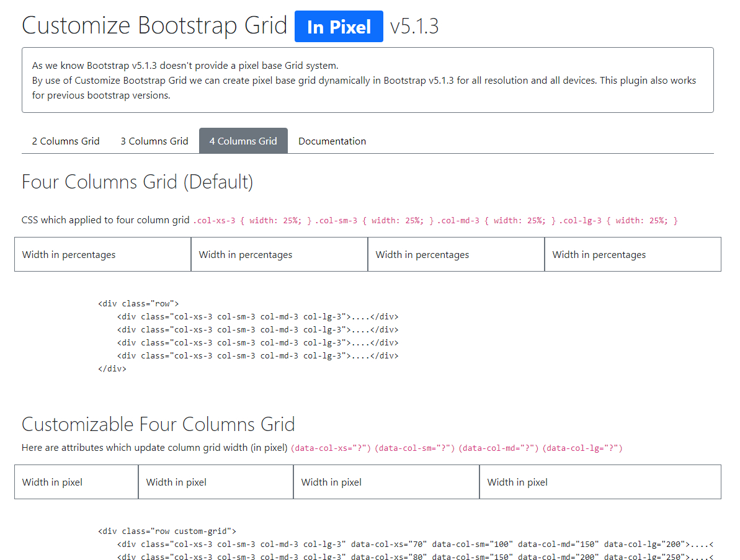Click the blue In Pixel badge
Viewport: 740px width, 560px height.
(x=339, y=27)
